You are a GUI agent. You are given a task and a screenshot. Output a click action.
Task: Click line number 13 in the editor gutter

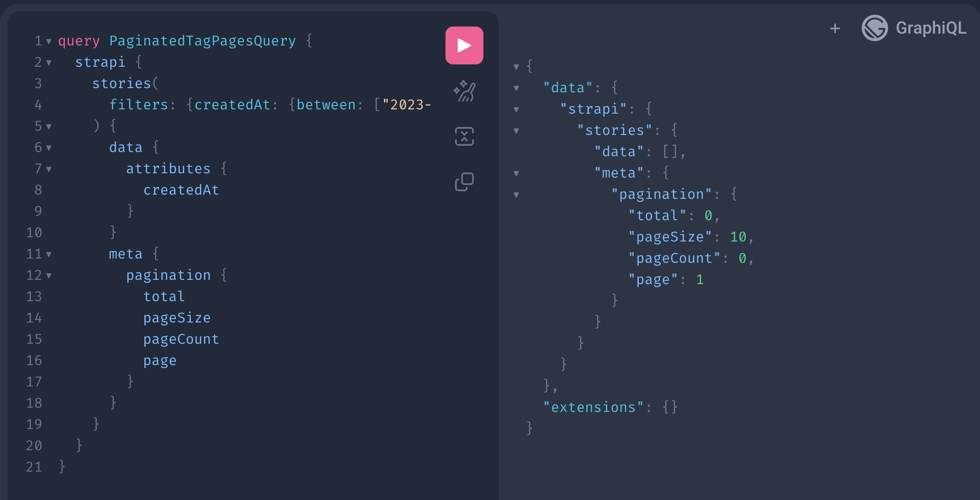click(x=34, y=296)
